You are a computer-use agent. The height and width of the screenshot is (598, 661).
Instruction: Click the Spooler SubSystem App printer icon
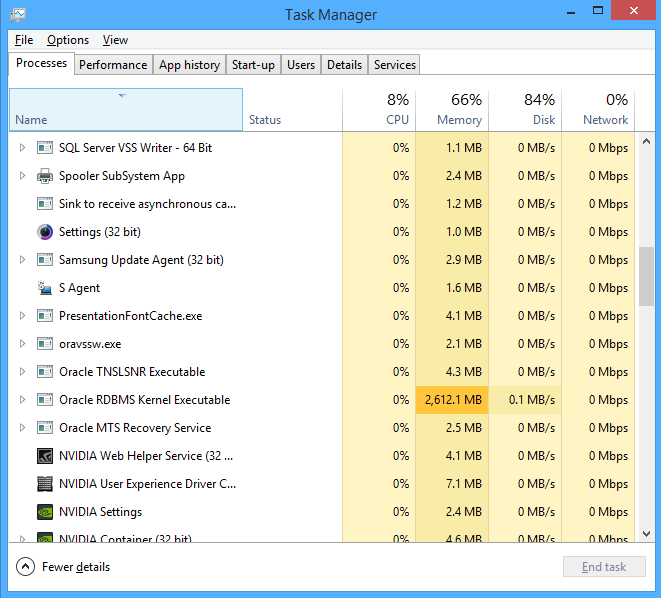45,176
